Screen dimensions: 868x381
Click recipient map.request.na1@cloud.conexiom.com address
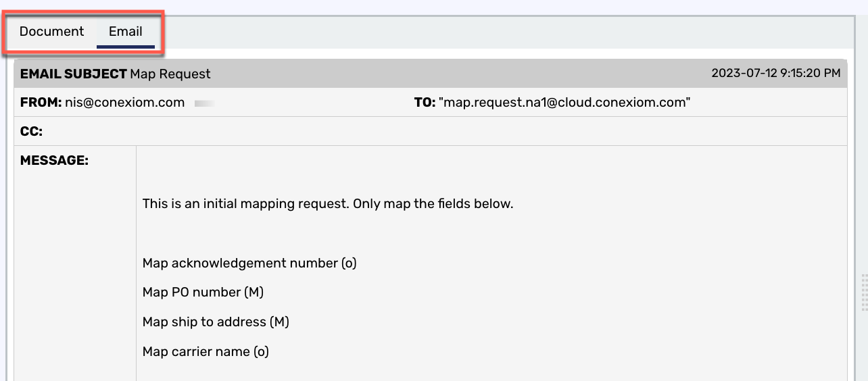(x=564, y=103)
